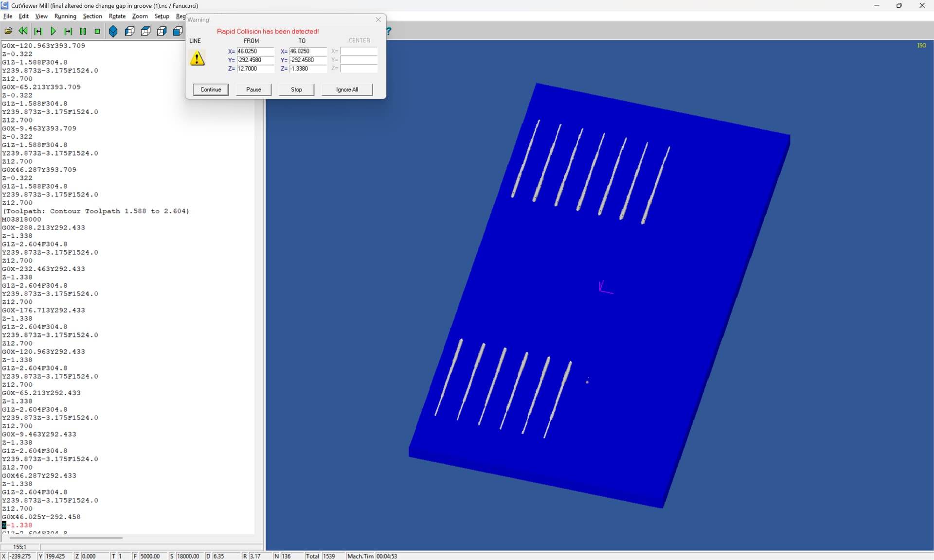Click the step-back to previous line icon

pos(38,31)
